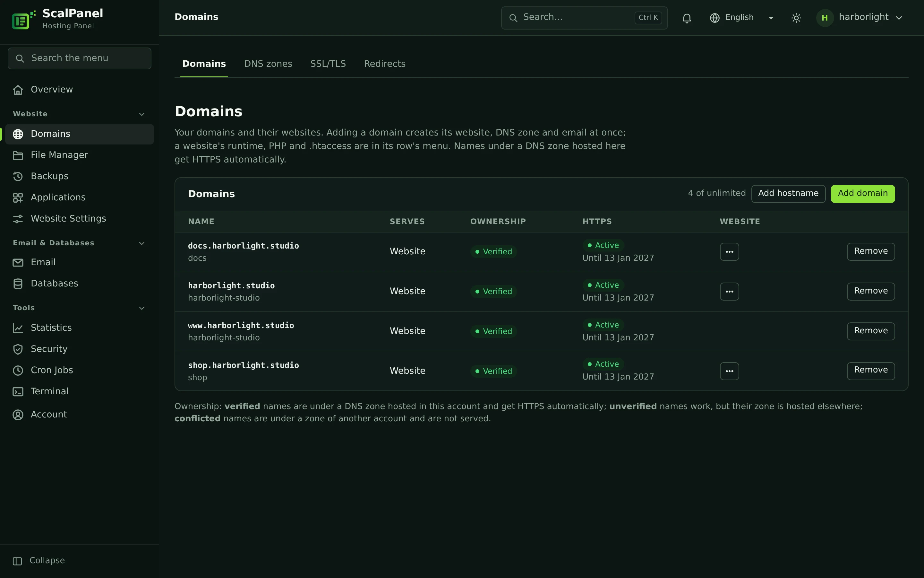Switch to the DNS zones tab
This screenshot has height=578, width=924.
[x=268, y=64]
